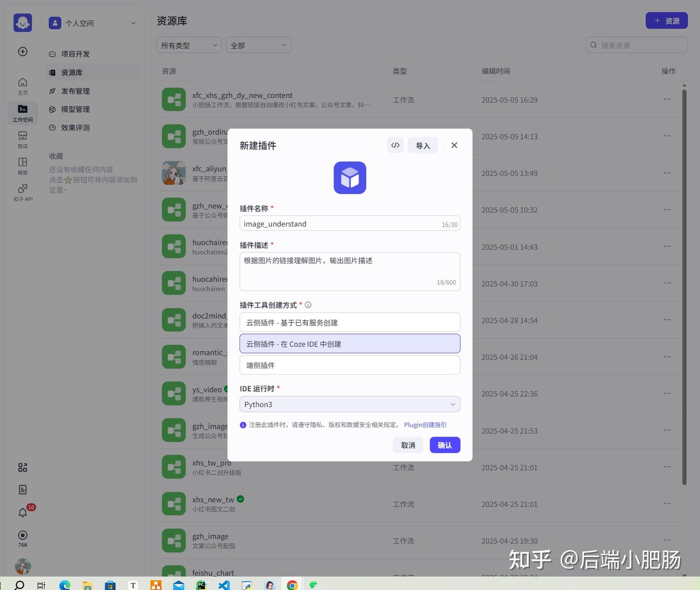Click the 插件描述 text area
Screen dimensions: 700x590
(x=350, y=272)
